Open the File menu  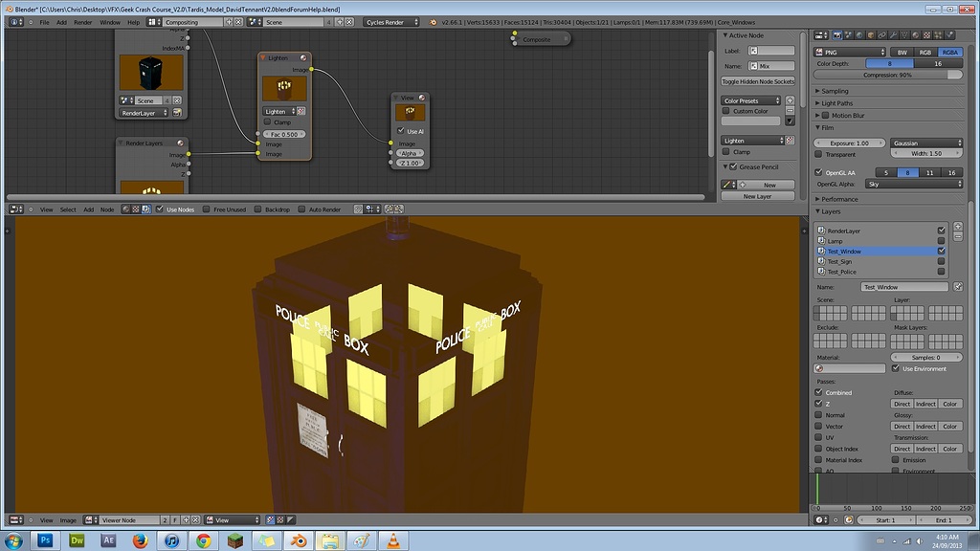pyautogui.click(x=44, y=22)
